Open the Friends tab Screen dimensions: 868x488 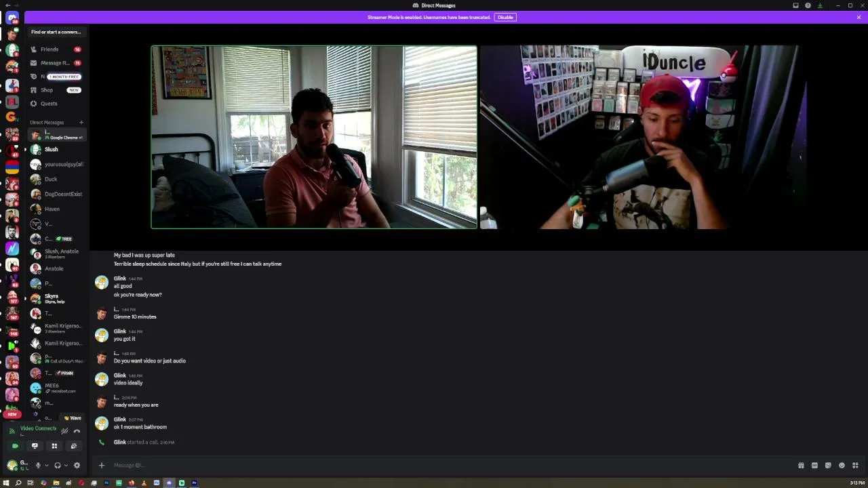56,49
